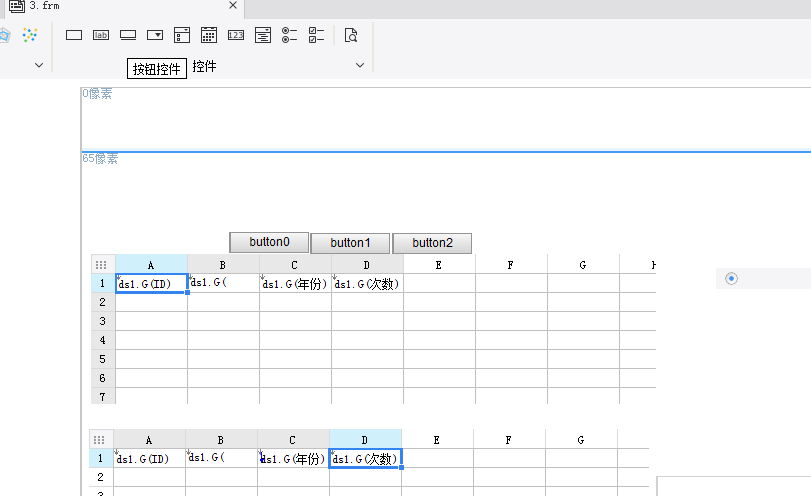Image resolution: width=811 pixels, height=496 pixels.
Task: Select row 4 header in upper report
Action: (102, 340)
